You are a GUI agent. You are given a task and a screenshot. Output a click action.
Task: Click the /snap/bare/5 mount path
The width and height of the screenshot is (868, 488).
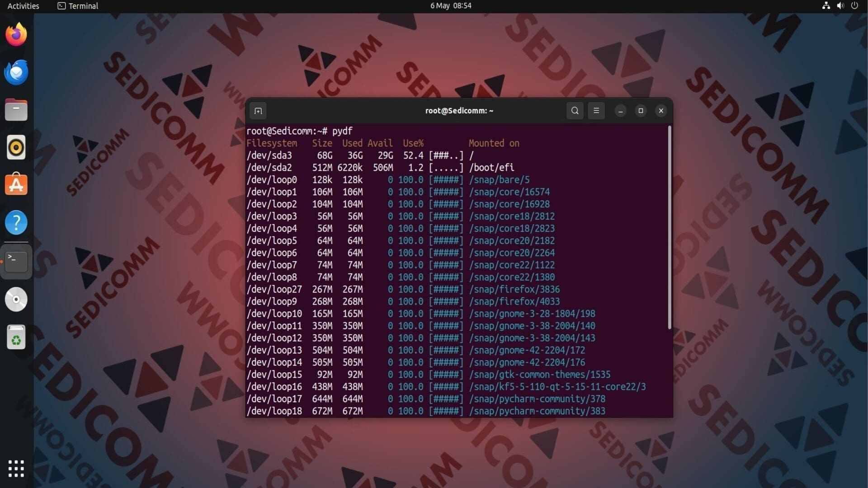pyautogui.click(x=499, y=180)
